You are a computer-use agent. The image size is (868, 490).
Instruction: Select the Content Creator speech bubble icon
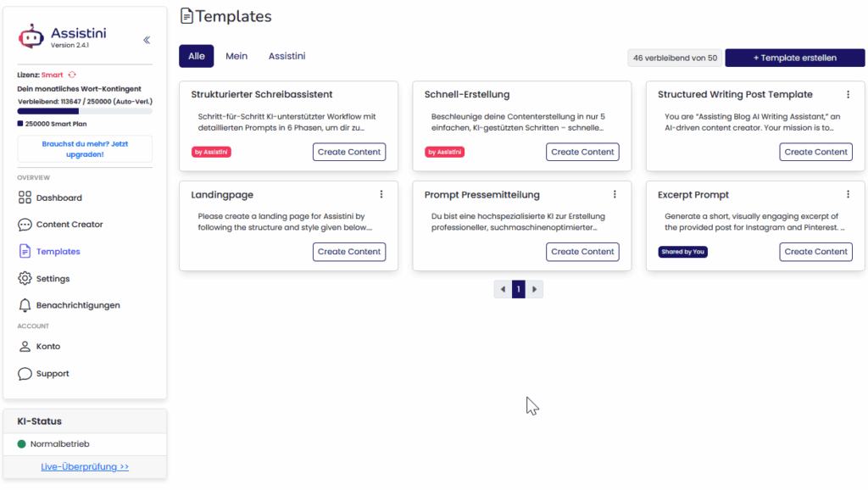24,225
